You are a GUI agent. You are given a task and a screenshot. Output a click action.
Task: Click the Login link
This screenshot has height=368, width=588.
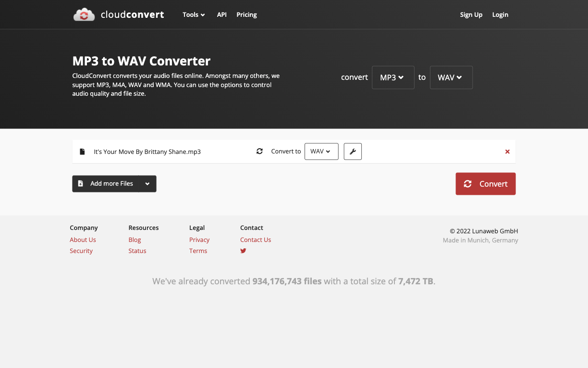[x=500, y=14]
